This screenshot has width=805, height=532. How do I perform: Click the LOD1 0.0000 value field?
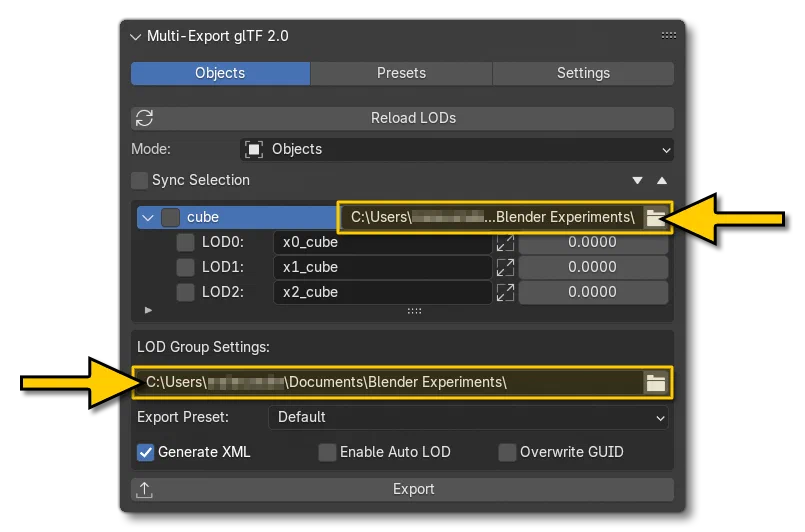point(593,267)
